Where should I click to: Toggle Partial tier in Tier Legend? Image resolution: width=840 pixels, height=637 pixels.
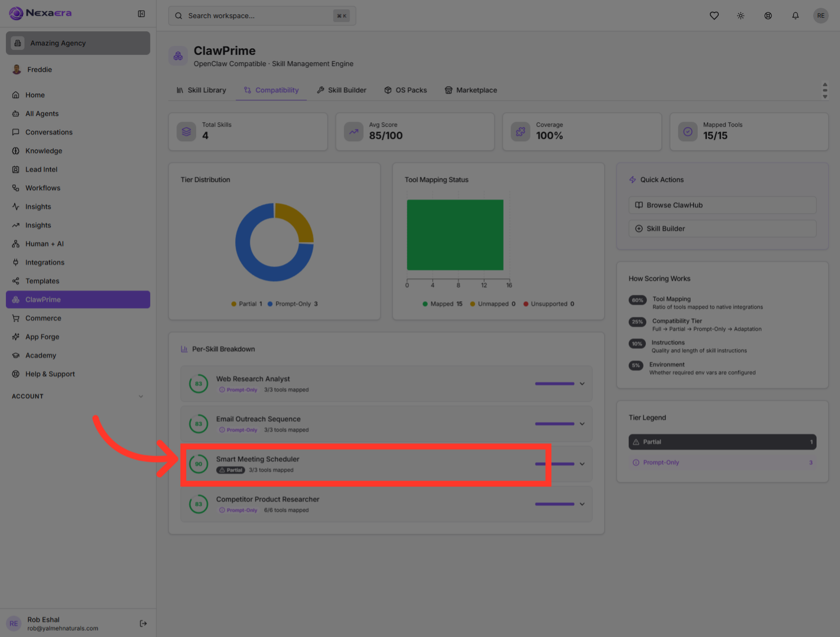tap(722, 441)
